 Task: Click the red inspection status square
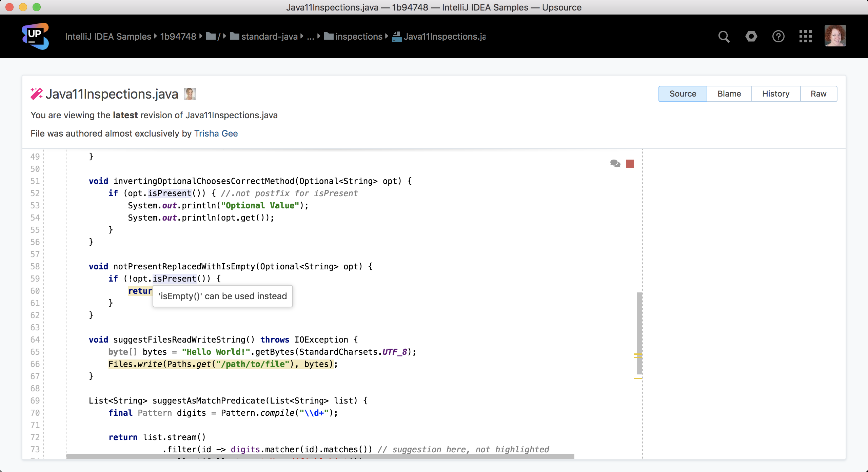(630, 164)
